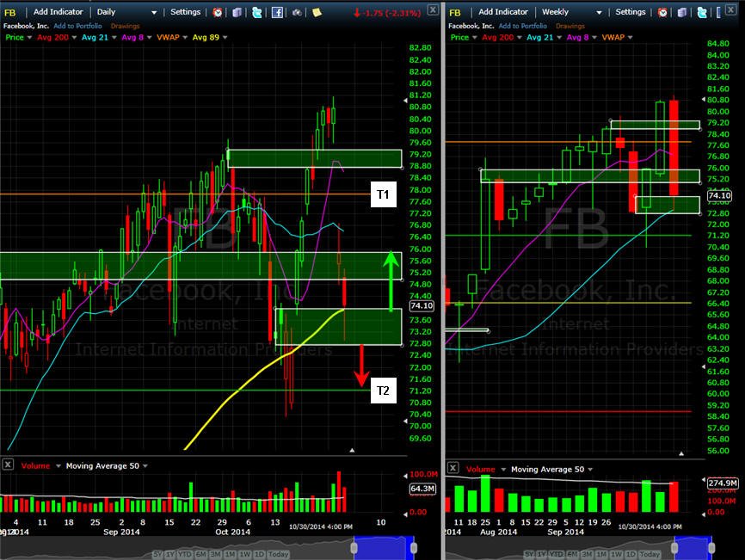Select the 5Y range button in Daily chart
Screen dimensions: 745x560
tap(157, 554)
